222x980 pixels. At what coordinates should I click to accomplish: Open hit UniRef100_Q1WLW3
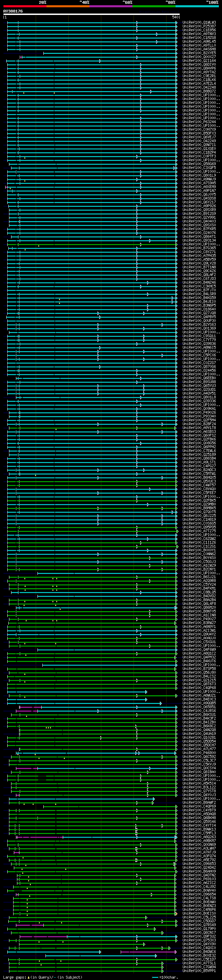199,23
